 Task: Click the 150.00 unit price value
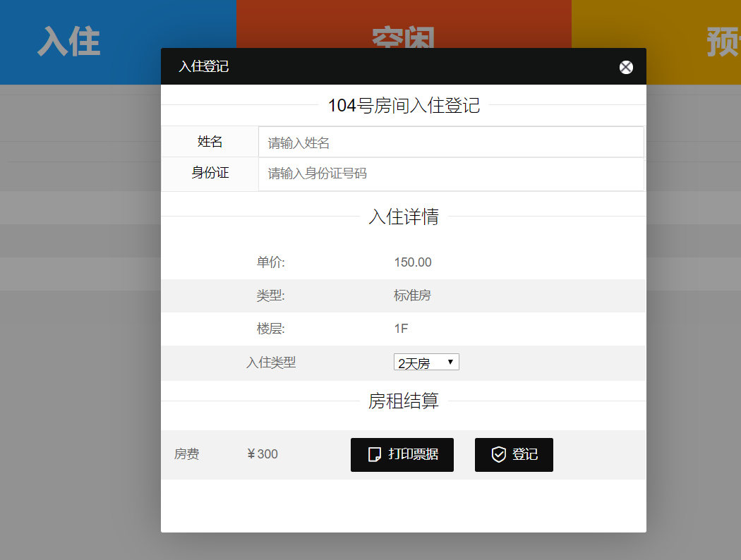[413, 262]
